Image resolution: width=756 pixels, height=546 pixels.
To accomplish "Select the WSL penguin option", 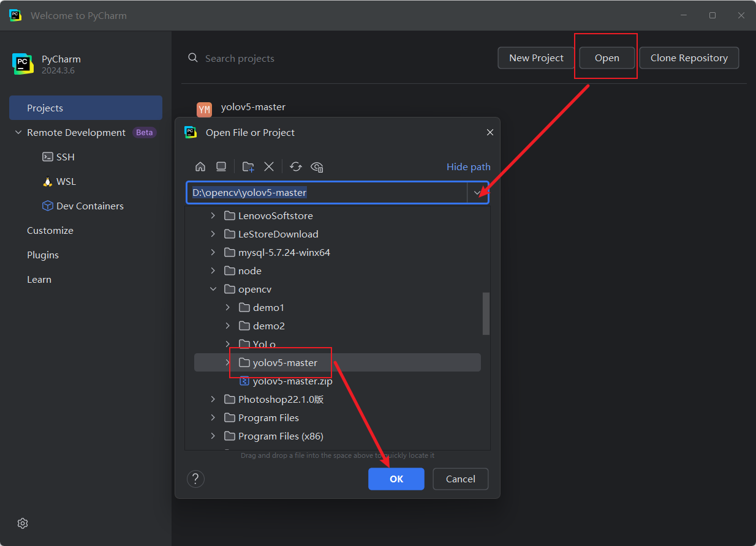I will click(59, 181).
